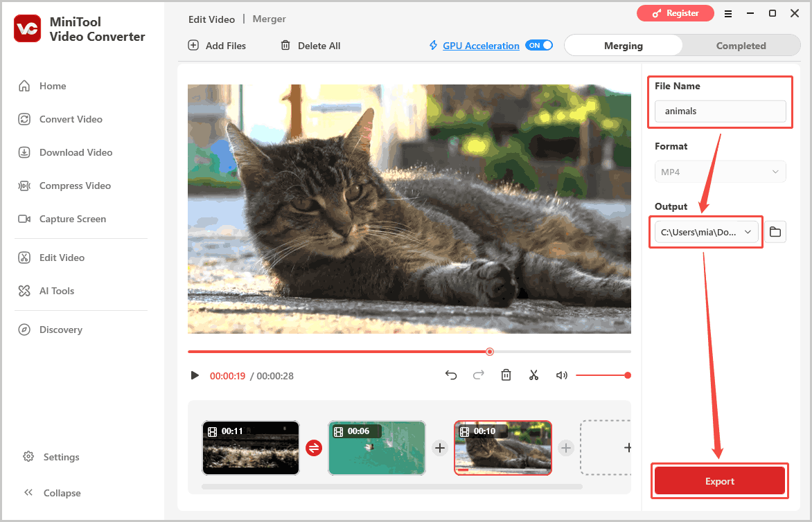
Task: Open Capture Screen tool
Action: [62, 219]
